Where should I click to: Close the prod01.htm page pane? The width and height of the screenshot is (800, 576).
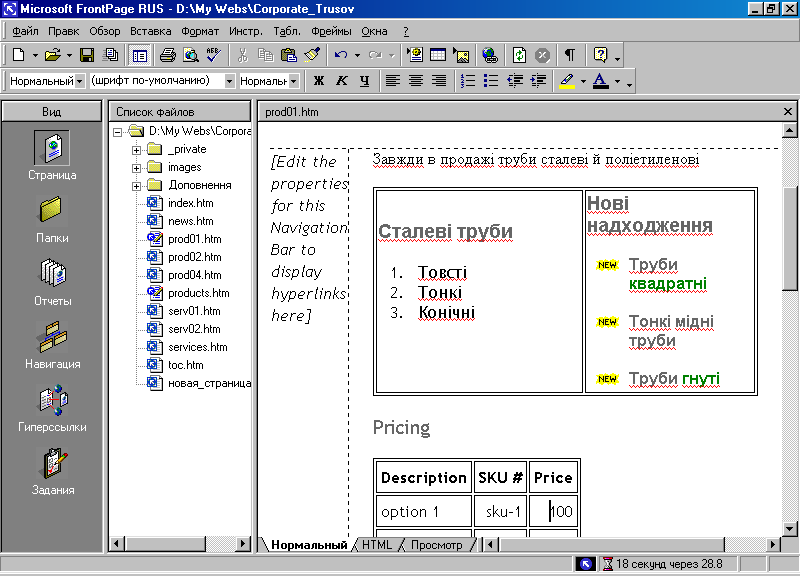click(788, 111)
